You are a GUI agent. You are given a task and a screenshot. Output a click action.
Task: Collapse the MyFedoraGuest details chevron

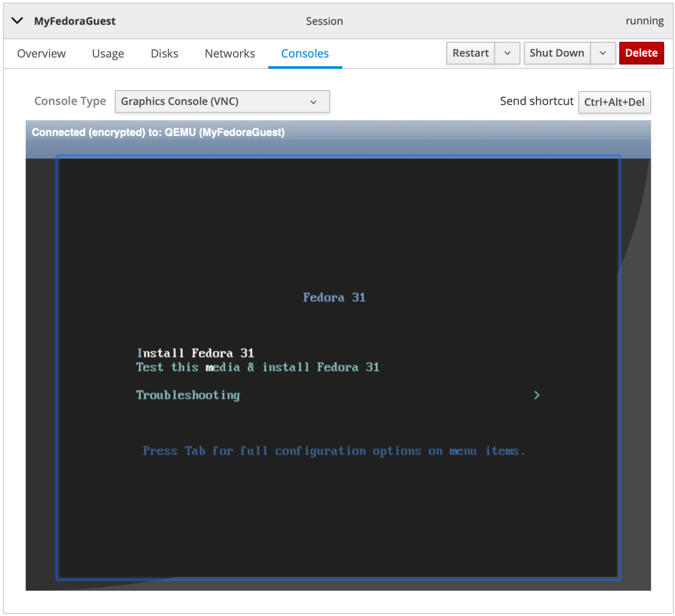pos(17,20)
